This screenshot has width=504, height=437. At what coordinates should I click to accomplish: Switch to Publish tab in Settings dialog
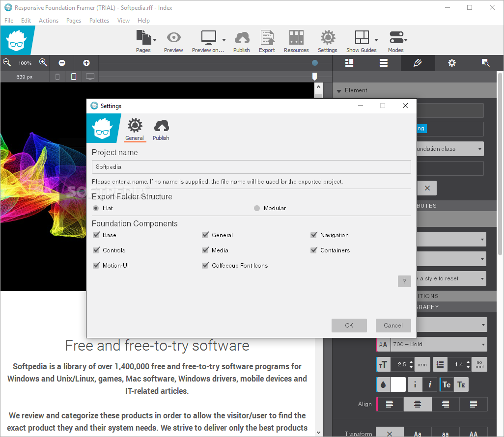161,129
